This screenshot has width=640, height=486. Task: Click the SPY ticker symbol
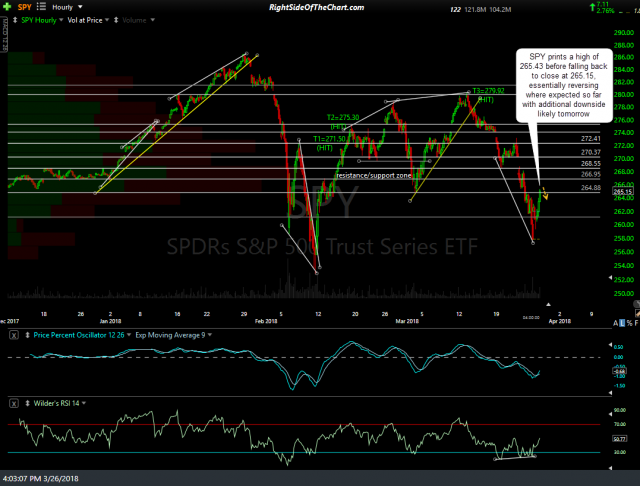point(24,7)
